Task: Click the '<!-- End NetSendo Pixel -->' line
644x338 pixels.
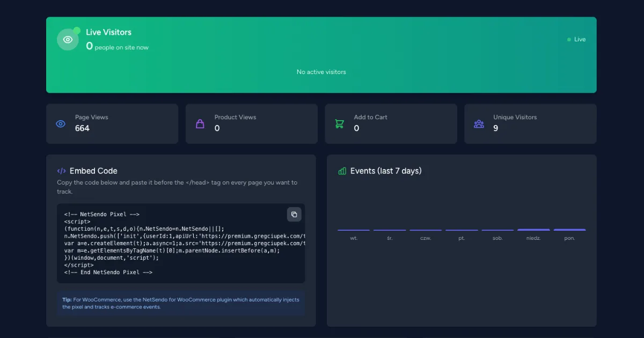Action: click(108, 273)
